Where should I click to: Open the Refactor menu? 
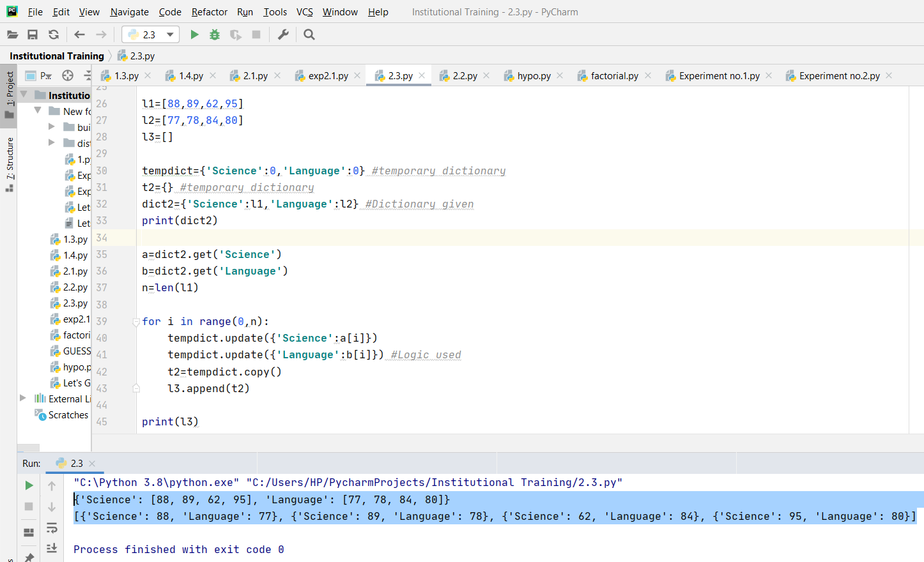(x=209, y=11)
